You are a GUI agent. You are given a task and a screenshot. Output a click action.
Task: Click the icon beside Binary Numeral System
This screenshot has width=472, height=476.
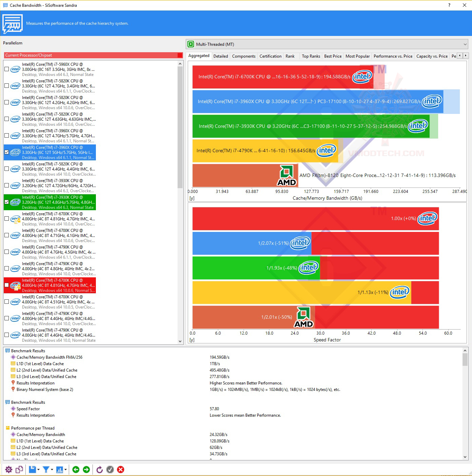[x=13, y=389]
